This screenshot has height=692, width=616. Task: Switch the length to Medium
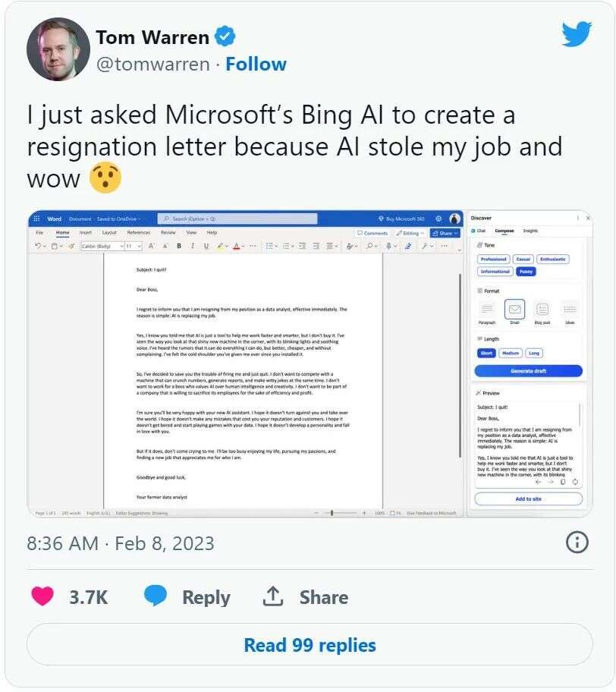(511, 353)
